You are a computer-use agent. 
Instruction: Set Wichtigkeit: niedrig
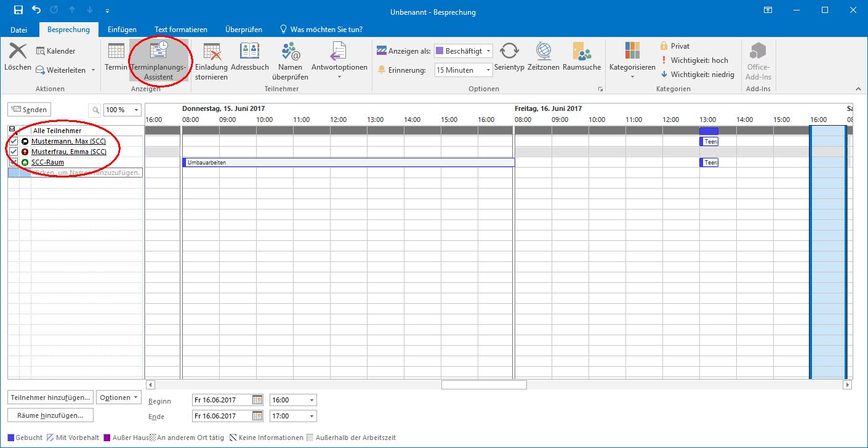coord(697,75)
